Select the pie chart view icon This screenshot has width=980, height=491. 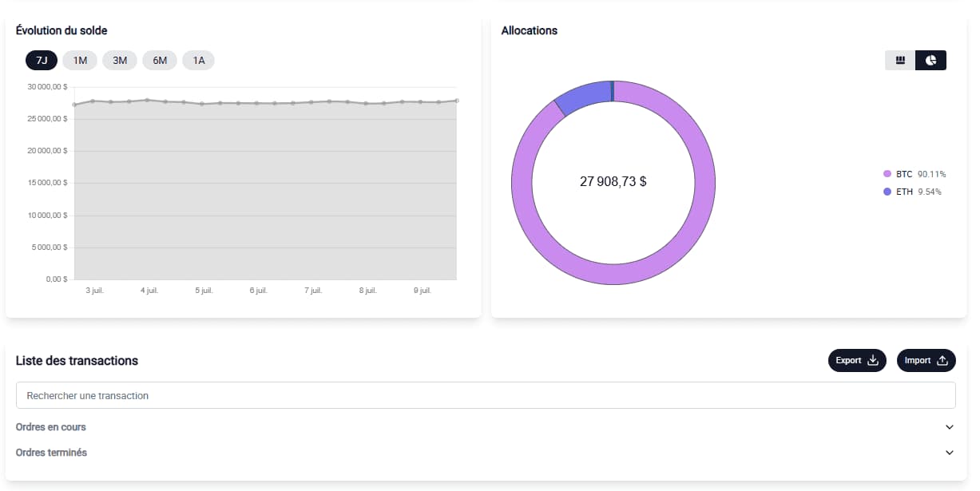click(930, 61)
